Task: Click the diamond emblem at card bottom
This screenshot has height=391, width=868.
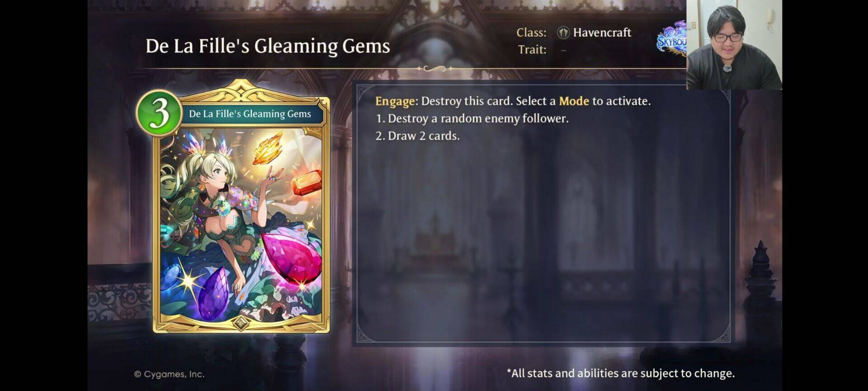Action: point(241,323)
